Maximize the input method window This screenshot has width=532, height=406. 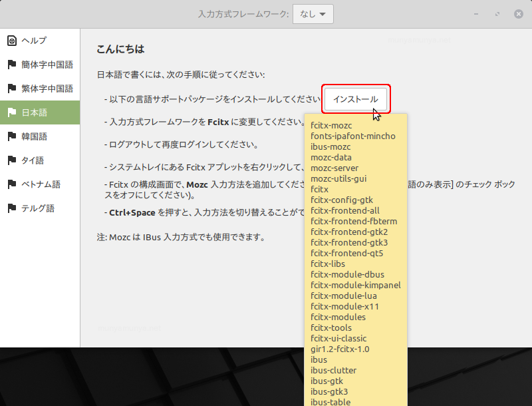(x=497, y=14)
